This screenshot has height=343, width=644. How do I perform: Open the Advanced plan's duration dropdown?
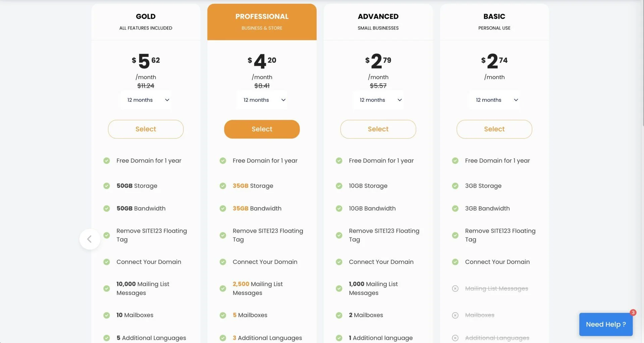point(378,100)
